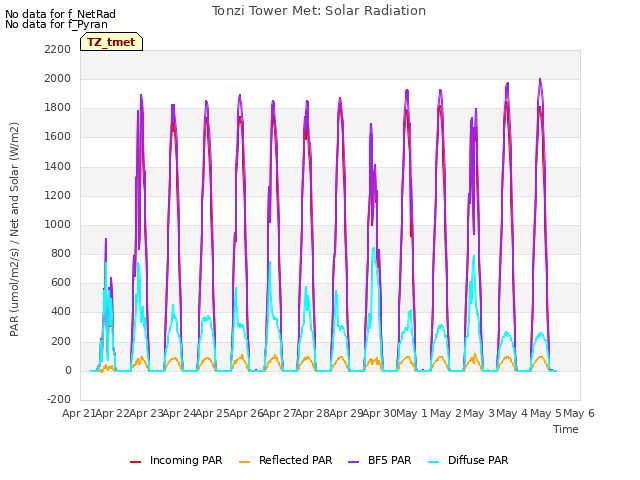The height and width of the screenshot is (480, 640).
Task: Click the Apr 25 x-axis date label
Action: point(213,413)
